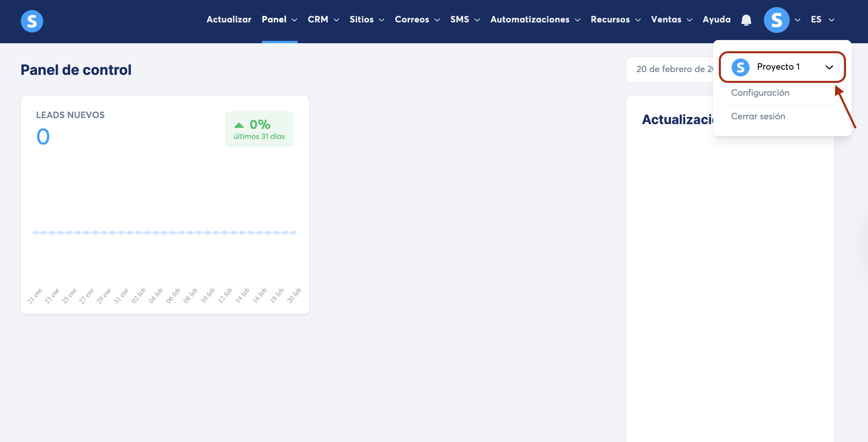Open the SMS menu
Image resolution: width=868 pixels, height=442 pixels.
[x=464, y=20]
